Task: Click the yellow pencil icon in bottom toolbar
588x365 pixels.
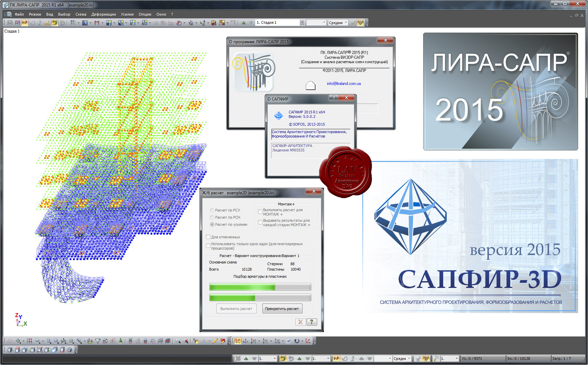Action: [215, 341]
